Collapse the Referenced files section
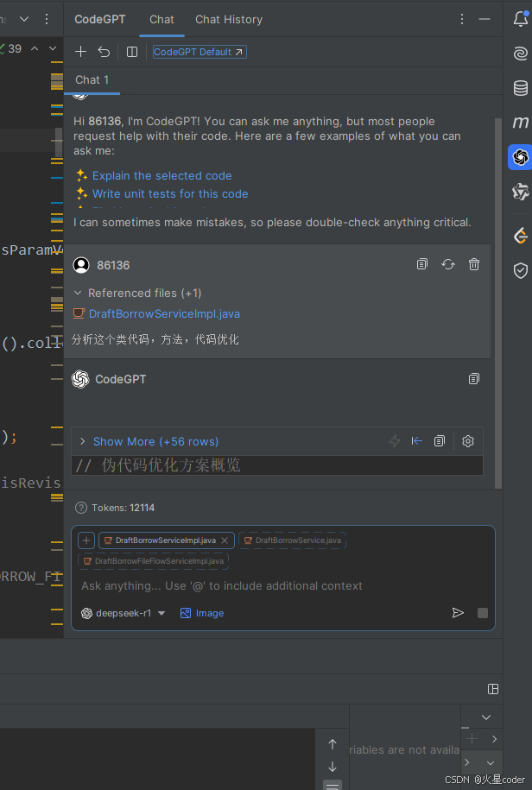Image resolution: width=532 pixels, height=790 pixels. 78,293
